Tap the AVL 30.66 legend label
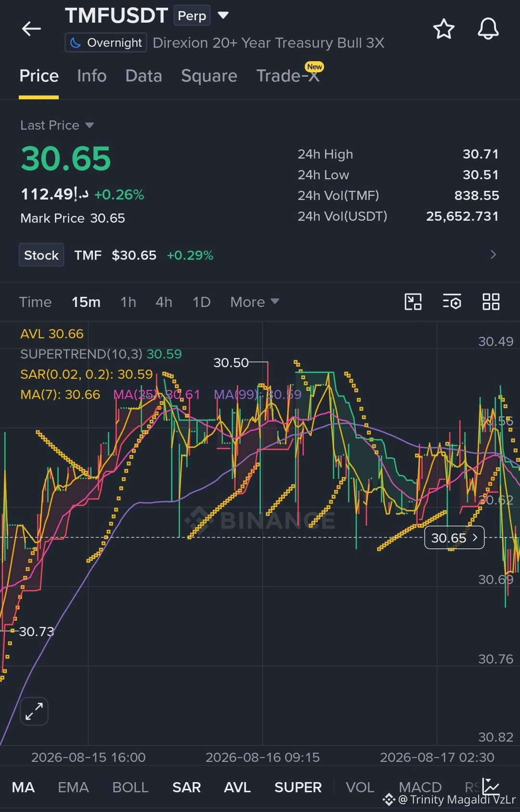 coord(52,334)
